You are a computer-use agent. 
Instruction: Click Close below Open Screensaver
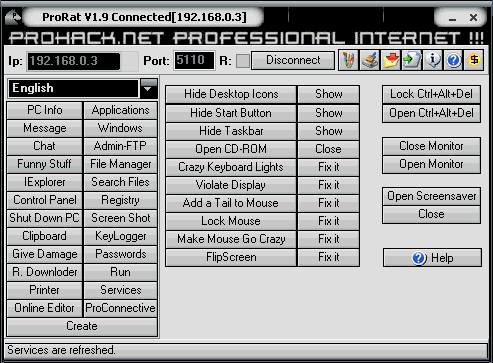431,214
